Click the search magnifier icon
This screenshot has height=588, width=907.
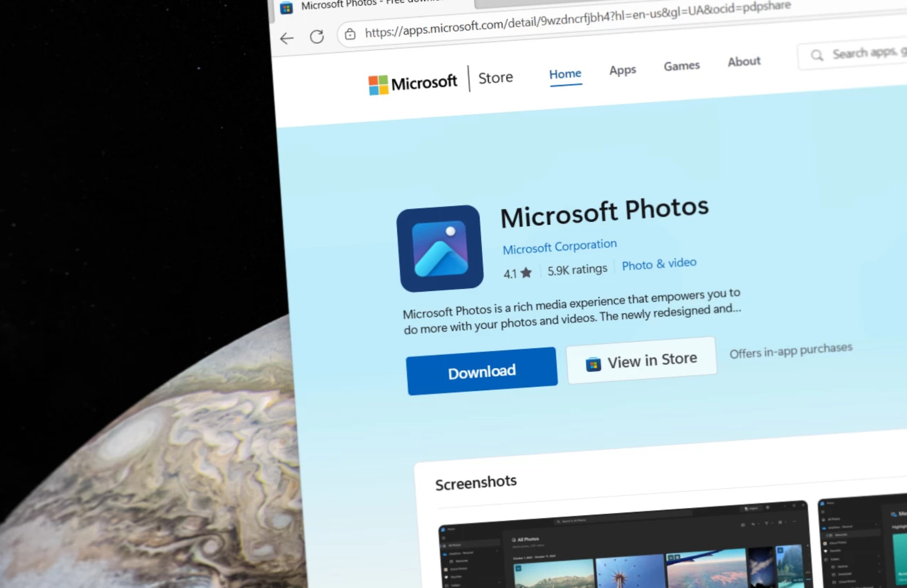pos(816,55)
